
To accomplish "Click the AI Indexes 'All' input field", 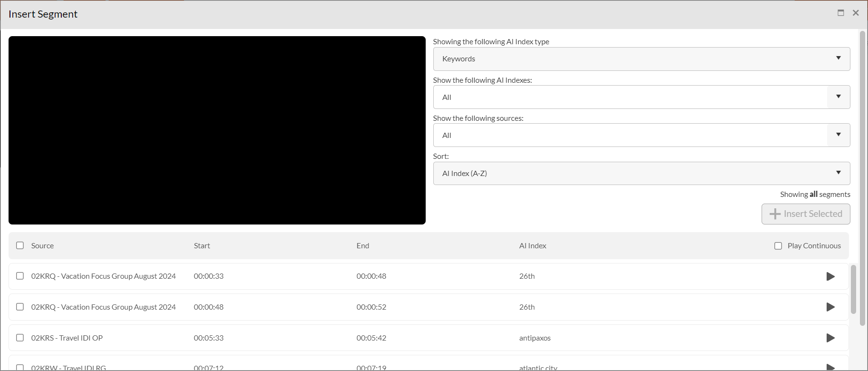I will click(630, 97).
